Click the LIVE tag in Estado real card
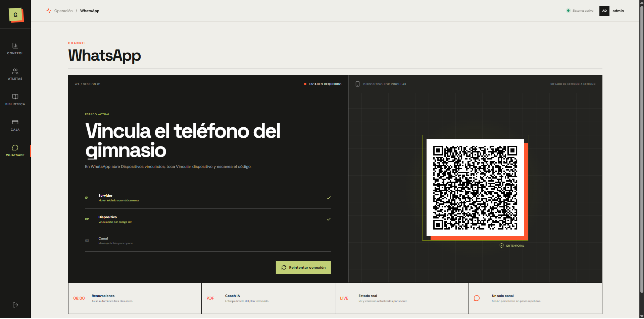Viewport: 644px width, 319px height. (344, 298)
